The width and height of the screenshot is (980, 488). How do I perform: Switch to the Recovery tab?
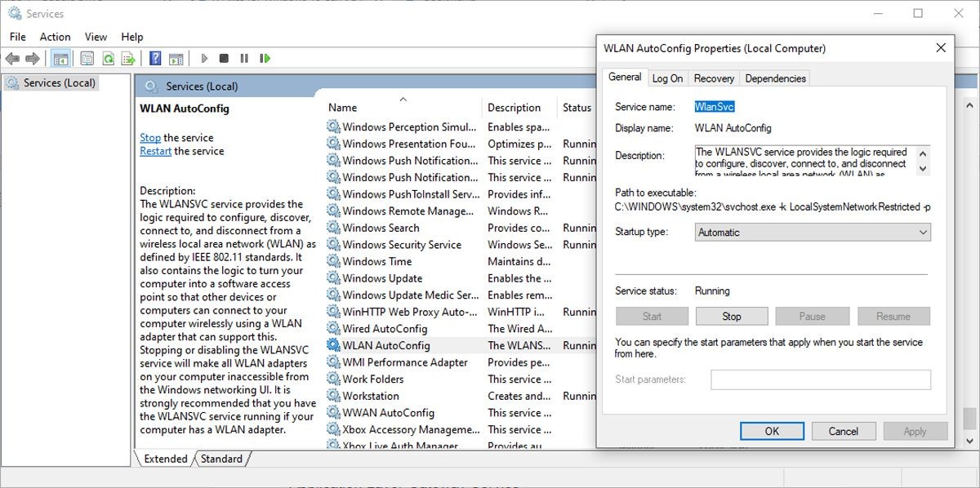(714, 78)
